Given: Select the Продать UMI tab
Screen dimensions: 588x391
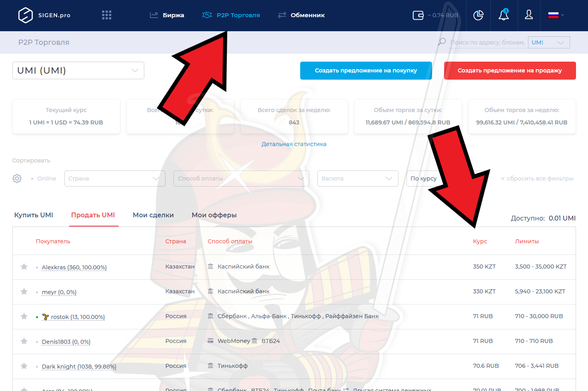Looking at the screenshot, I should tap(93, 215).
